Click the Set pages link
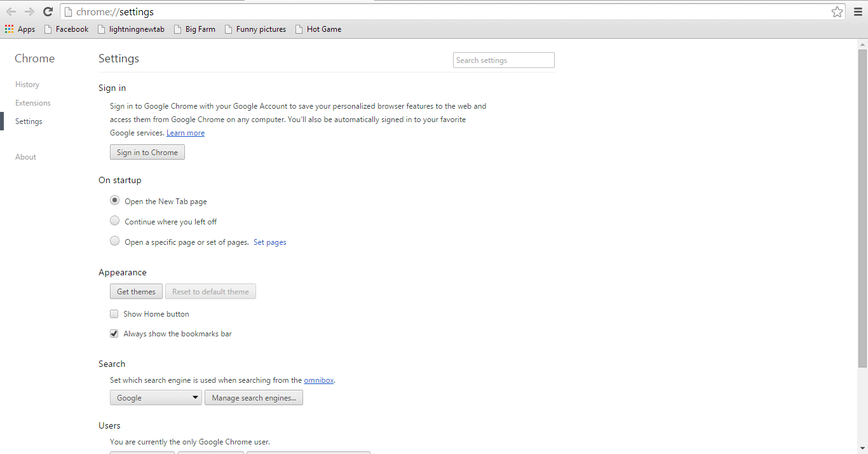The width and height of the screenshot is (868, 454). [x=270, y=242]
